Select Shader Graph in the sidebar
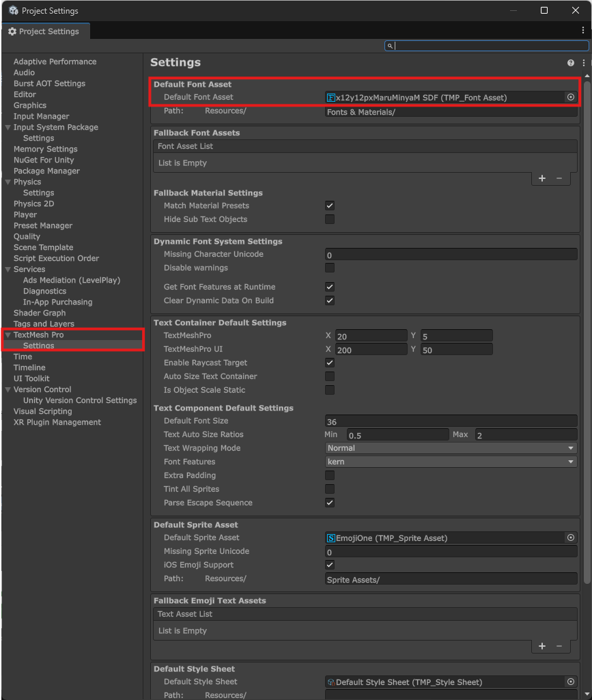Viewport: 592px width, 700px height. [x=40, y=313]
